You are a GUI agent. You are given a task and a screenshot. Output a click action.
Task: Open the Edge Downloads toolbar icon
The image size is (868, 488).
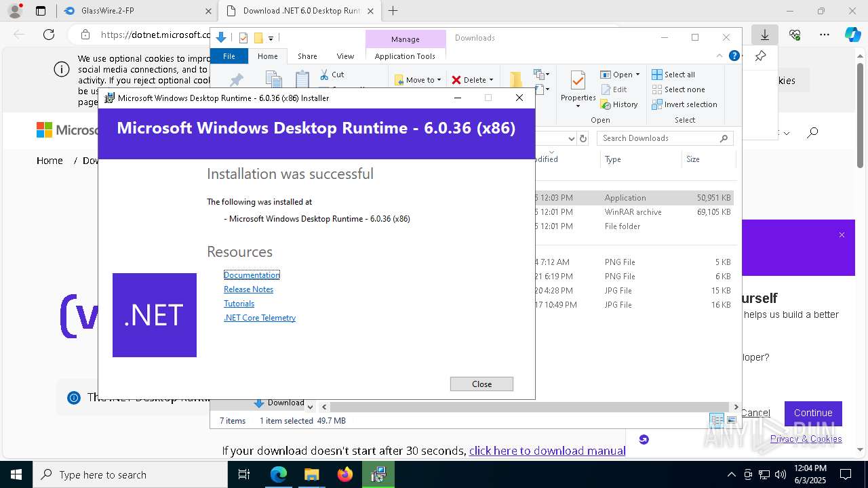tap(765, 35)
